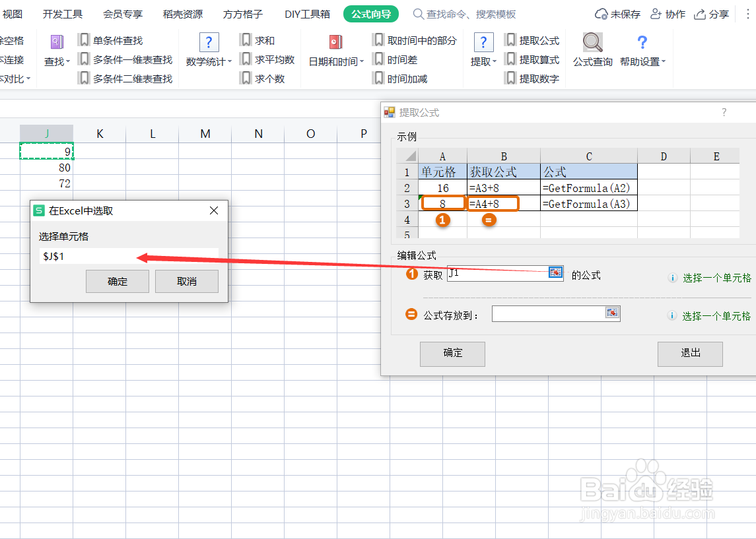This screenshot has width=756, height=539.
Task: Click 确定 in 在Excel中选取 dialog
Action: [x=117, y=281]
